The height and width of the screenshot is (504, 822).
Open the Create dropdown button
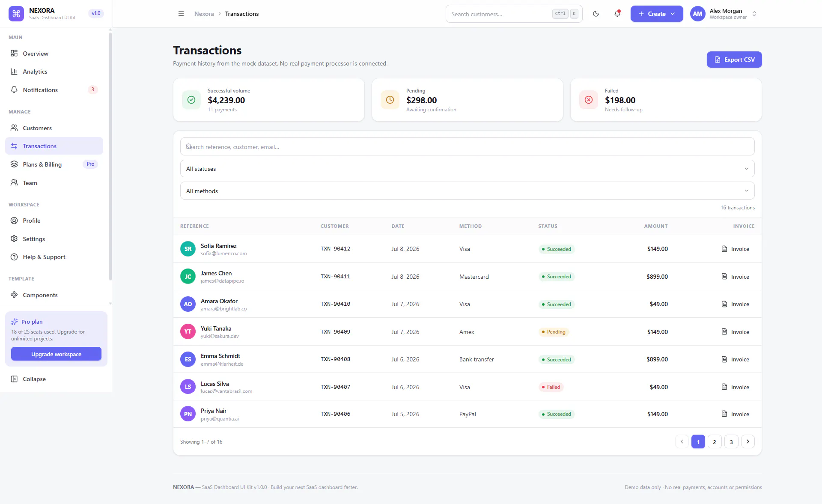pyautogui.click(x=657, y=14)
